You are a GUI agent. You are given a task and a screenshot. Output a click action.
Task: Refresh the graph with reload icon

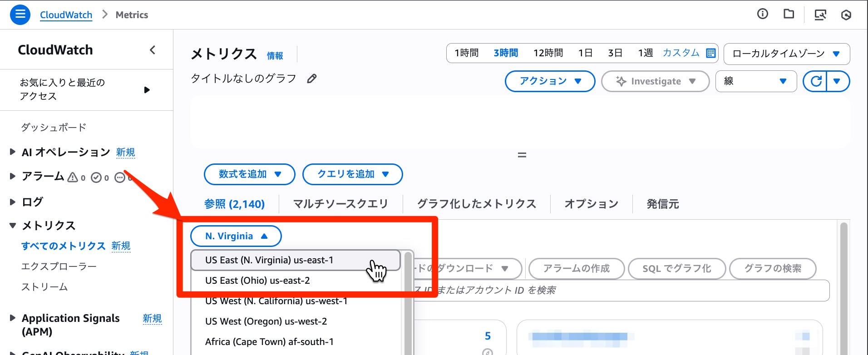(816, 81)
